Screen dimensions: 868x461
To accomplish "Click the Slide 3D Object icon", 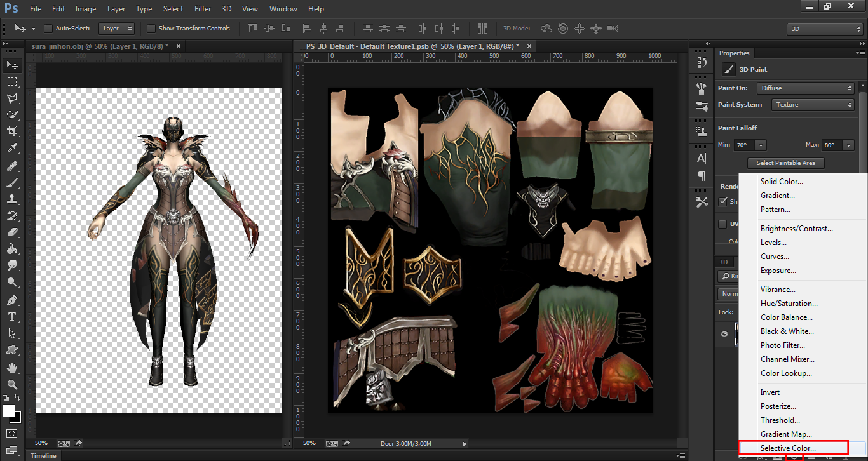I will pos(596,29).
